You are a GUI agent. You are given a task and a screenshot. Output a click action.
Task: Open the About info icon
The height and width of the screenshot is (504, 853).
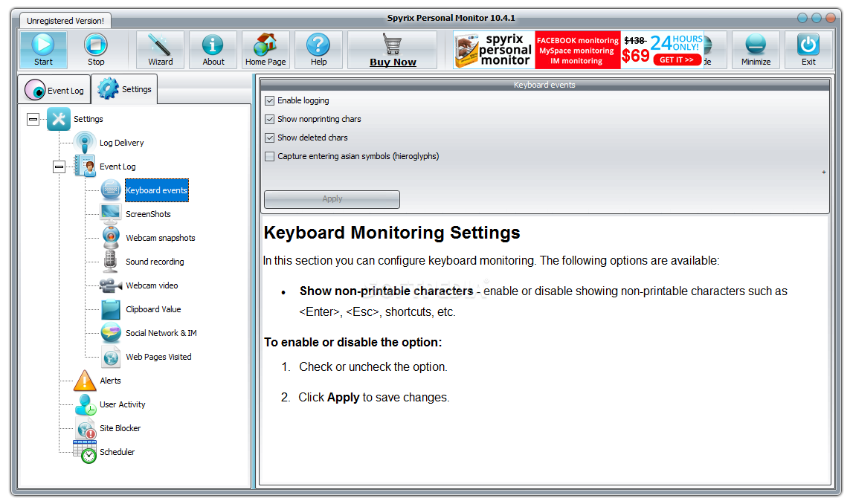click(x=213, y=45)
